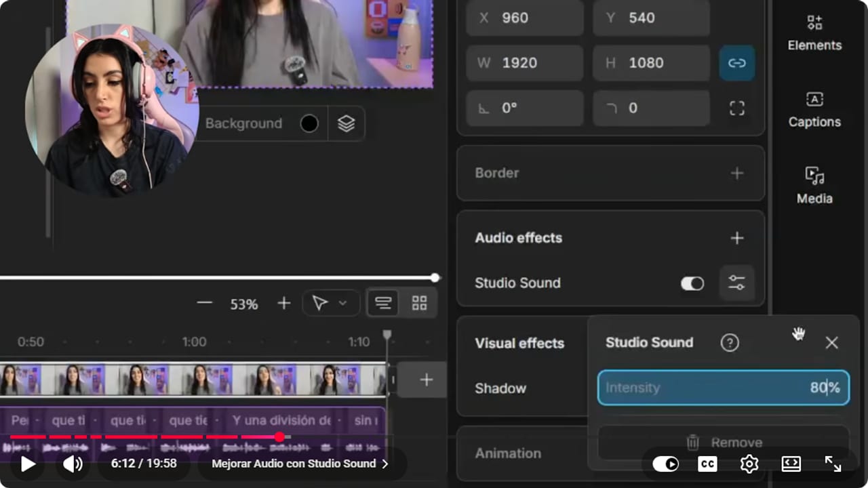
Task: Open Studio Sound settings sliders icon
Action: tap(736, 283)
